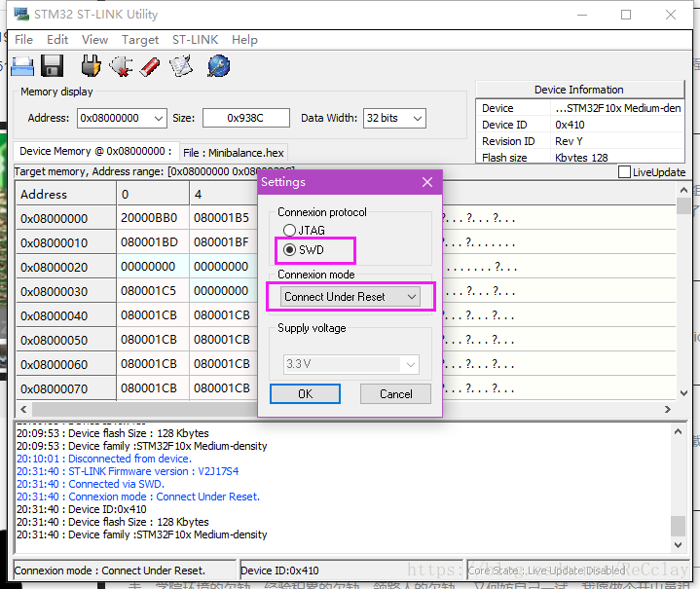Click the Device ID value 0x410
The height and width of the screenshot is (589, 700).
point(570,125)
